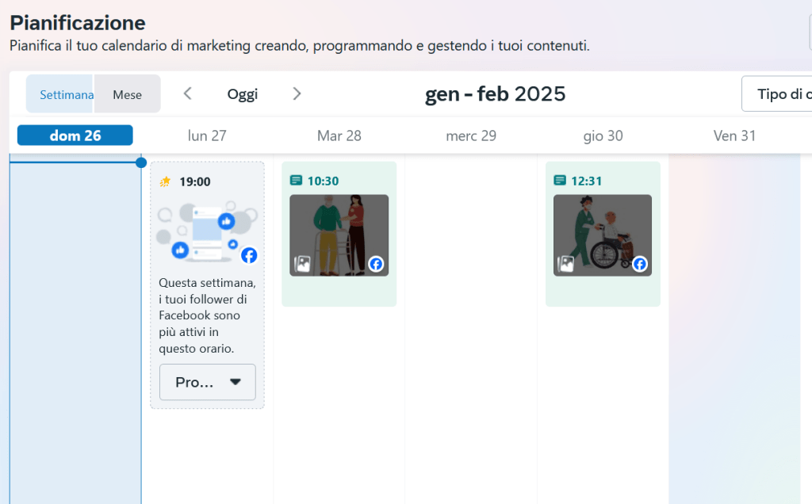Image resolution: width=812 pixels, height=504 pixels.
Task: Click the photo icon on the 10:30 post thumbnail
Action: (303, 264)
